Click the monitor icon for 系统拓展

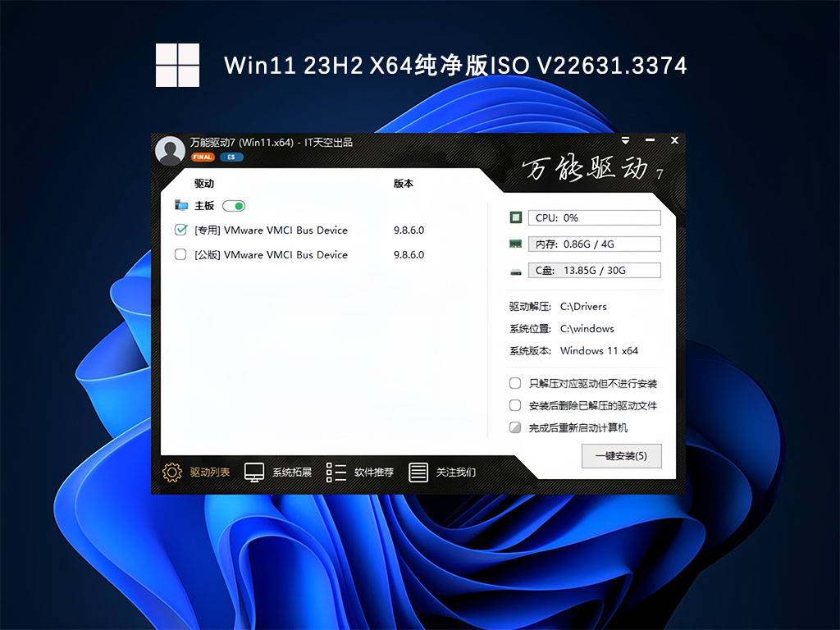(x=254, y=472)
